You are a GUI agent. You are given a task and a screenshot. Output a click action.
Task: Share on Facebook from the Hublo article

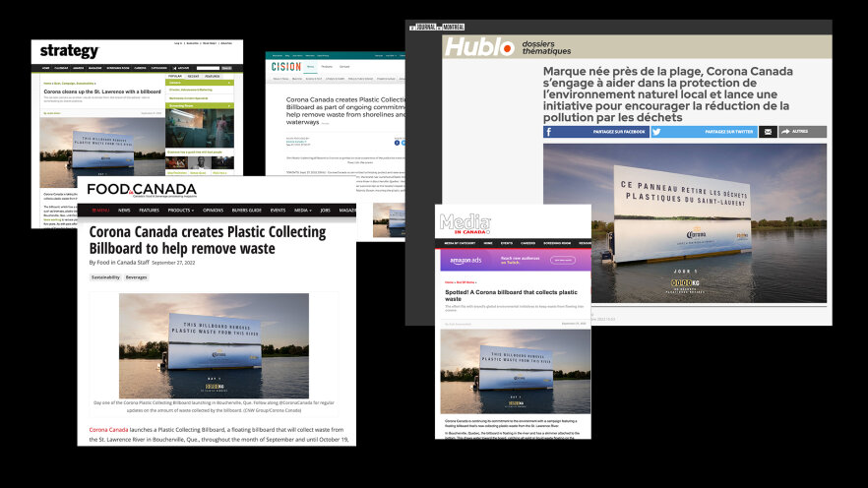pos(595,132)
